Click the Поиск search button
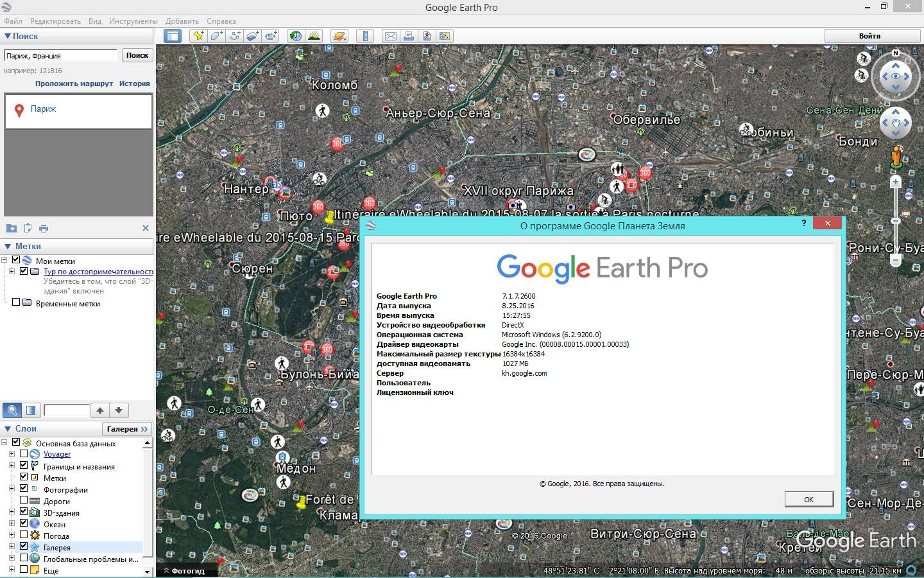Screen dimensions: 924x578 pos(137,55)
